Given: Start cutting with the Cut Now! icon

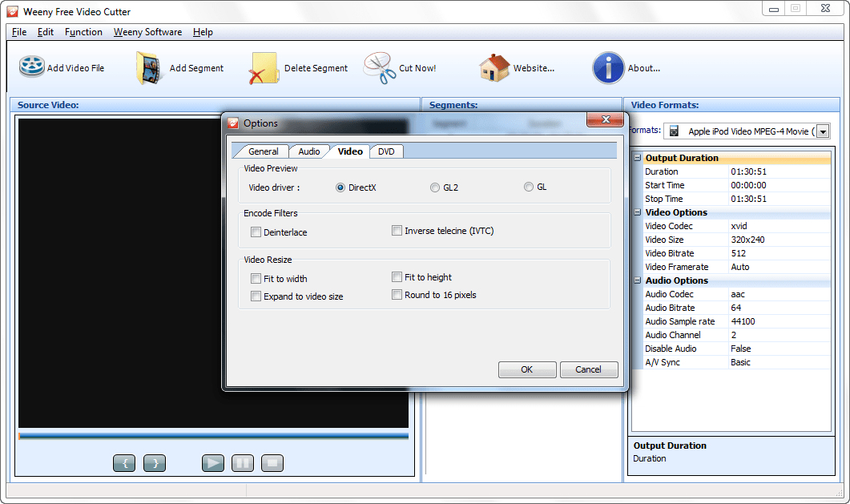Looking at the screenshot, I should click(378, 67).
